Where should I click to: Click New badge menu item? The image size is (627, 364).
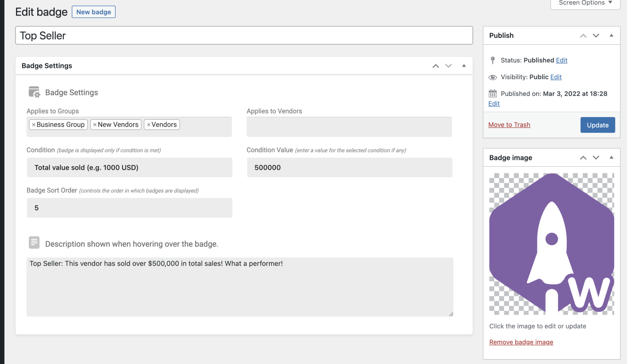(x=94, y=12)
